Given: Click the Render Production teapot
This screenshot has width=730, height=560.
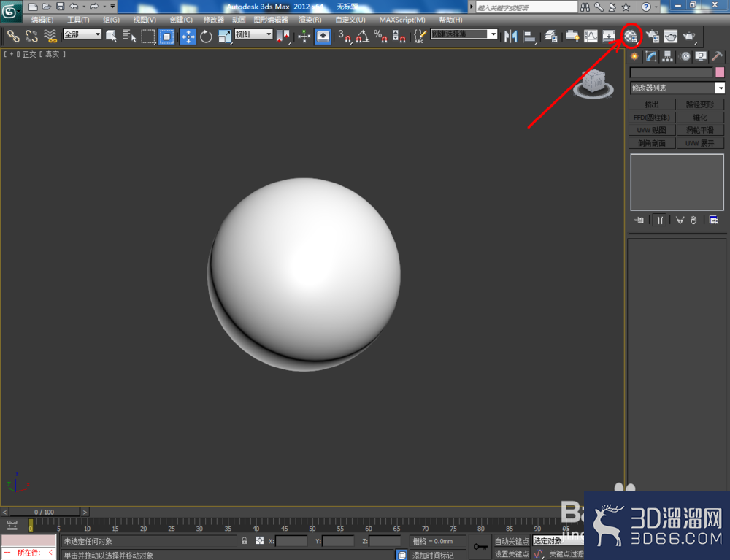Looking at the screenshot, I should tap(689, 36).
